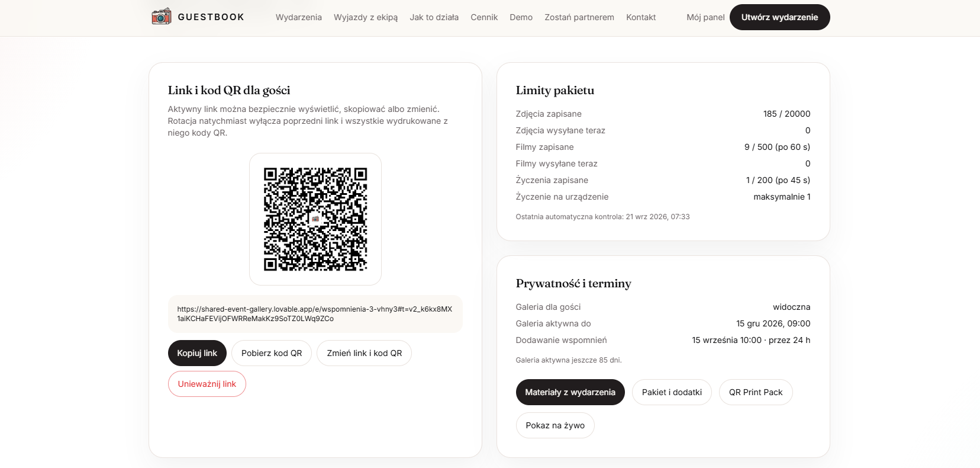Click the 'Zdjęcia wysyłane teraz' label
Image resolution: width=980 pixels, height=468 pixels.
click(x=560, y=130)
